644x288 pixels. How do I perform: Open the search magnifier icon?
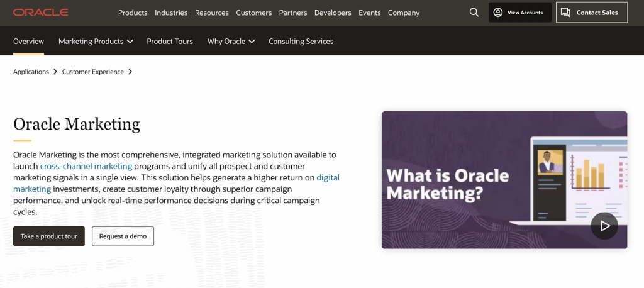(474, 13)
